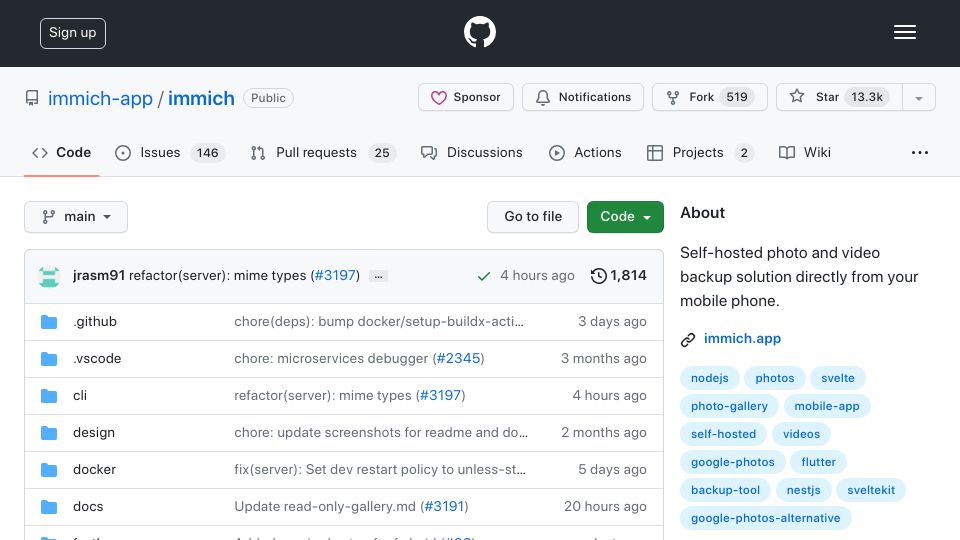The height and width of the screenshot is (540, 960).
Task: Open the Actions tab
Action: [x=585, y=152]
